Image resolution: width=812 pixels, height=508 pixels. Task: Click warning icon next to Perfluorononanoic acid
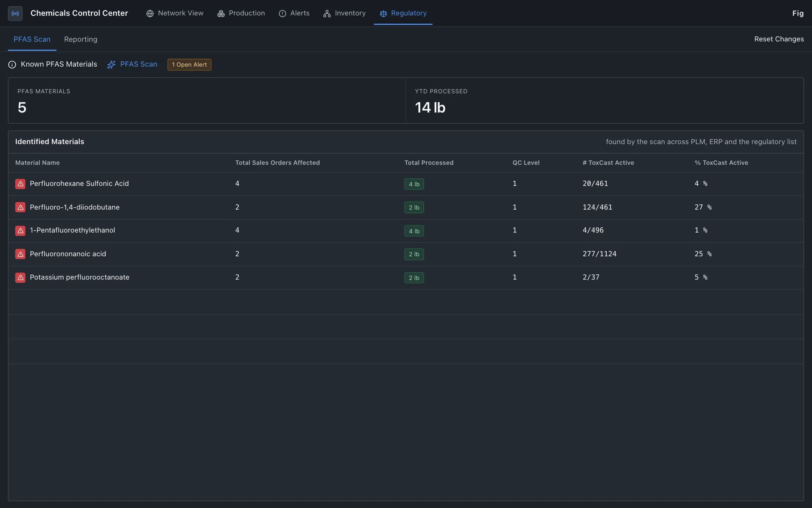(x=20, y=254)
